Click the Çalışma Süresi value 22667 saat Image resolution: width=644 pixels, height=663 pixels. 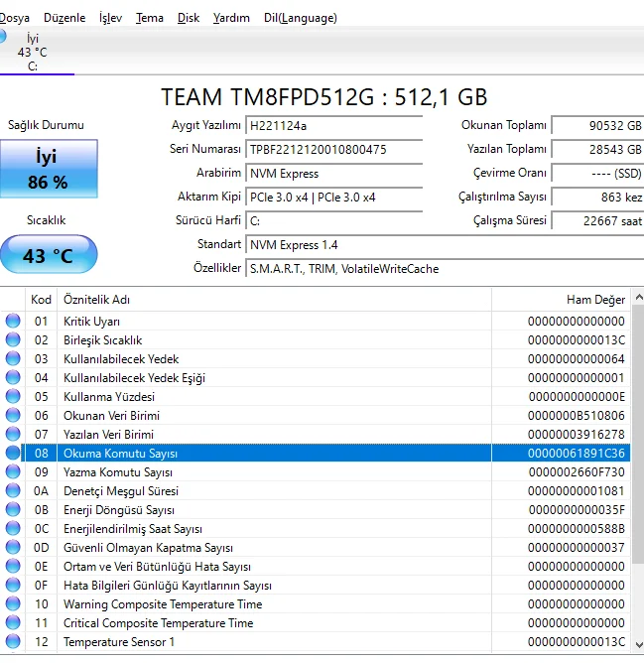point(598,221)
